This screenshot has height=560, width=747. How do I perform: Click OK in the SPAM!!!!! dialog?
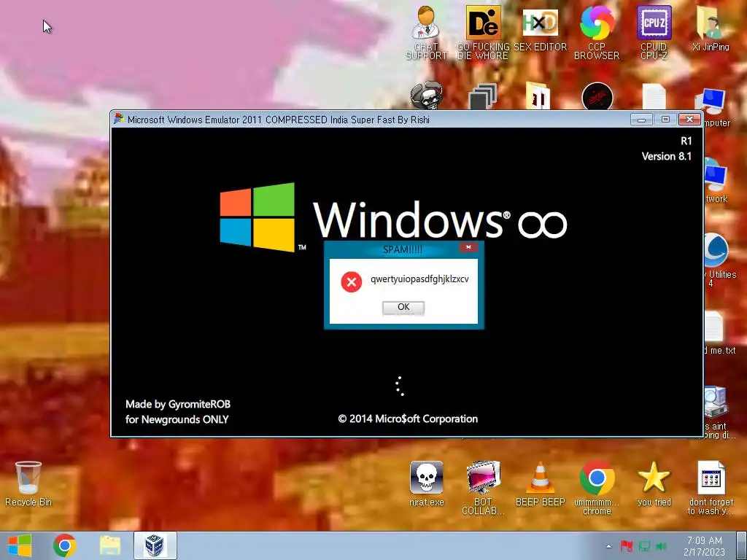(x=403, y=307)
